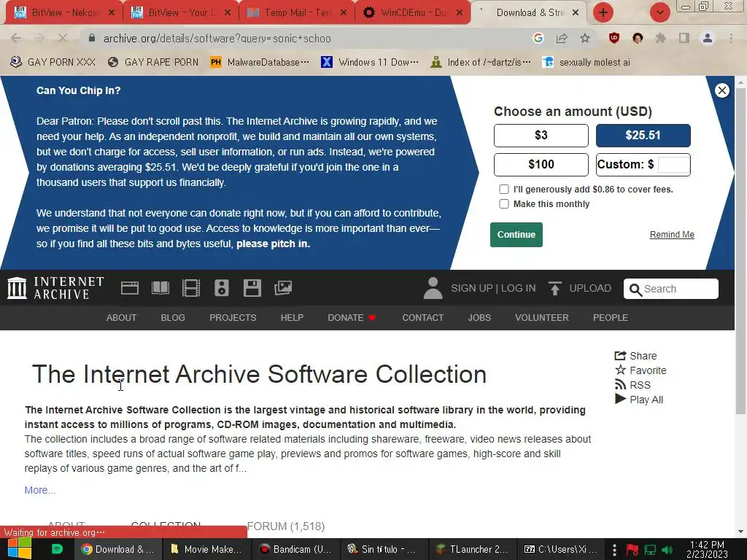Open Bandicam in the taskbar
The image size is (747, 560).
(x=296, y=549)
